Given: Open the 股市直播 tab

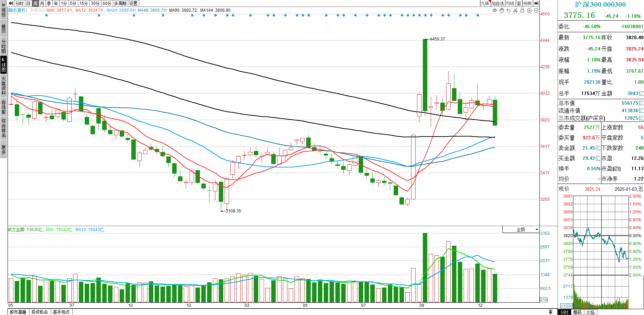Looking at the screenshot, I should click(x=18, y=312).
